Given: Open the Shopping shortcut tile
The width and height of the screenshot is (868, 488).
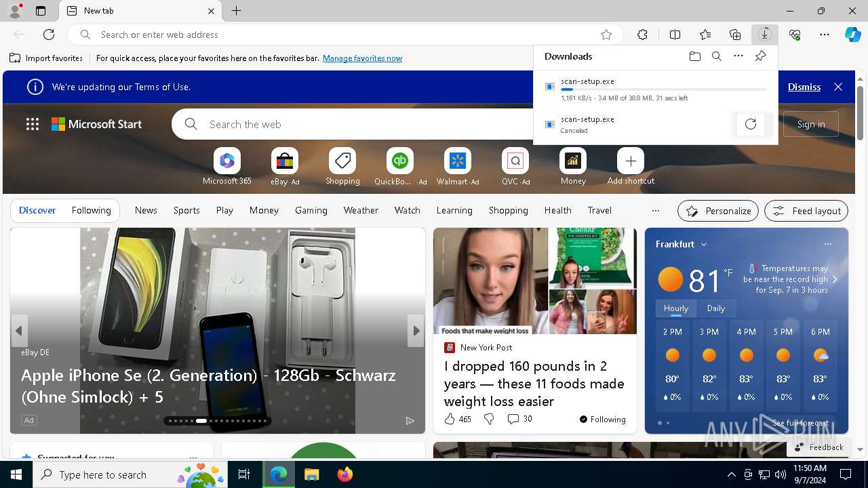Looking at the screenshot, I should pos(342,167).
